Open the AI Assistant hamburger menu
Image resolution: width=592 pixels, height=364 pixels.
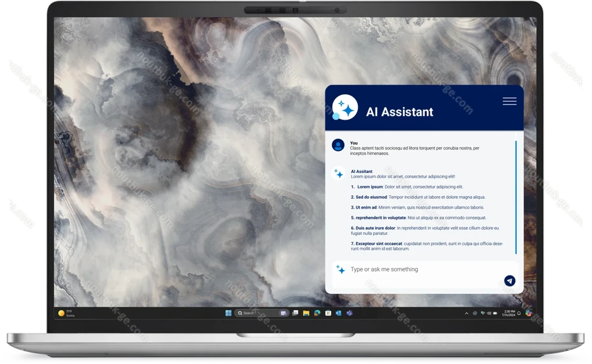click(509, 101)
